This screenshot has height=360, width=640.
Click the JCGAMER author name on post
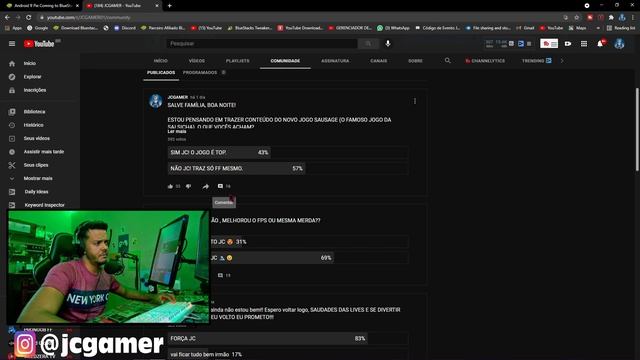point(178,97)
